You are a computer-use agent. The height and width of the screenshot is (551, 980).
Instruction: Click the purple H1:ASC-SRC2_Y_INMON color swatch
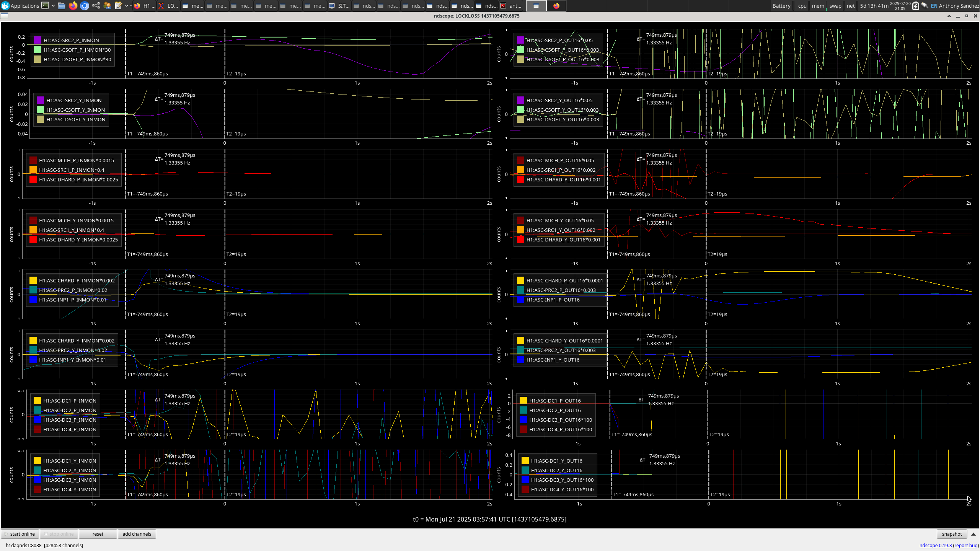point(40,100)
